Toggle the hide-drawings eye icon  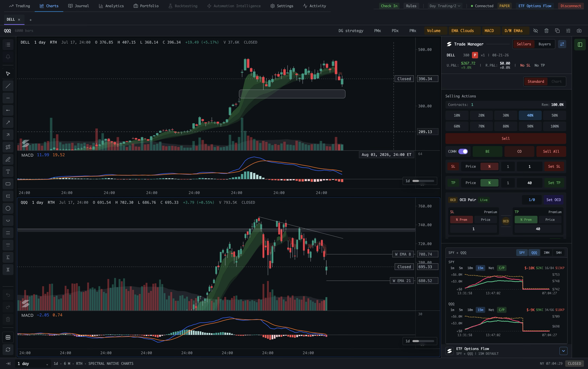tap(536, 31)
